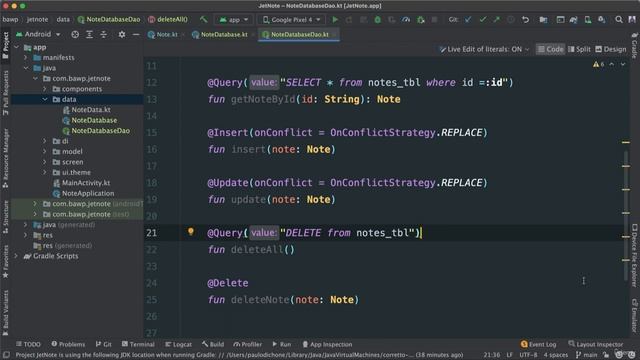Click the Make Project hammer icon
Viewport: 640px width, 360px height.
(x=203, y=19)
